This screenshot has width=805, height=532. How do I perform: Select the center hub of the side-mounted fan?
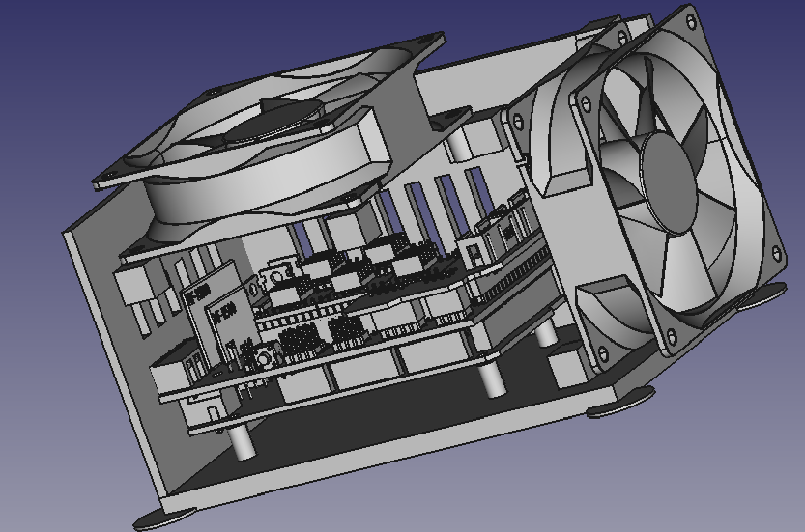(669, 182)
